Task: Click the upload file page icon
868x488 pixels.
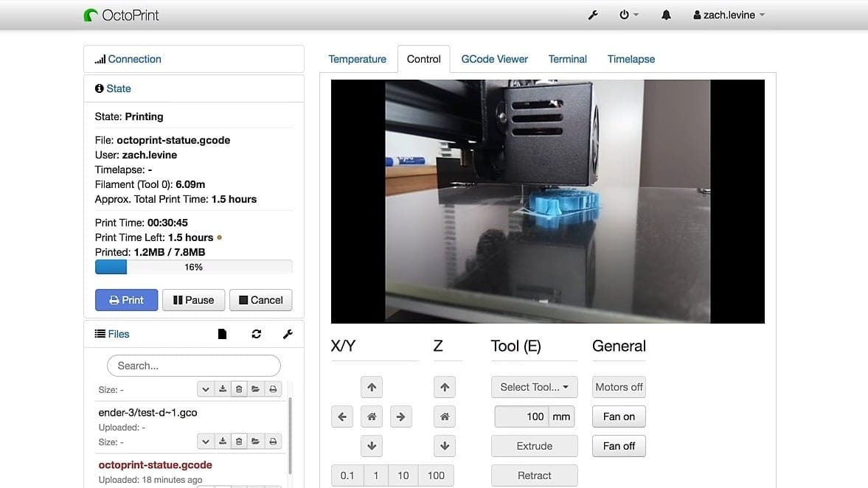Action: pyautogui.click(x=223, y=334)
